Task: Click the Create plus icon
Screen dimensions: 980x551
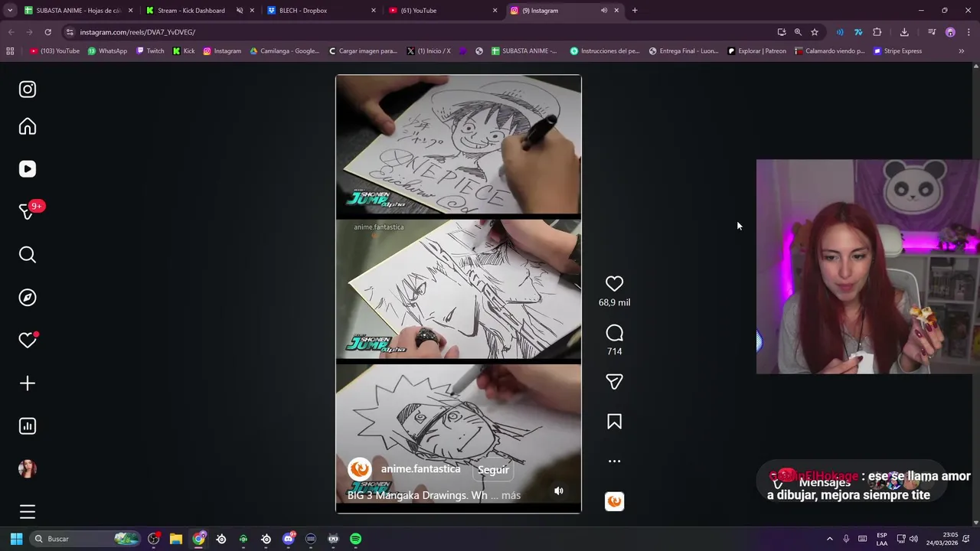Action: tap(28, 383)
